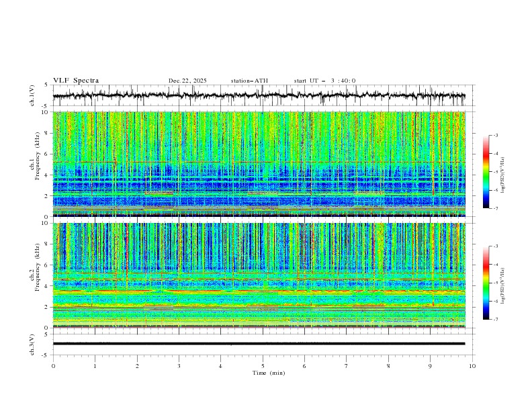Click the lower ch.2 spectrogram colorbar
The width and height of the screenshot is (532, 411).
pyautogui.click(x=486, y=283)
